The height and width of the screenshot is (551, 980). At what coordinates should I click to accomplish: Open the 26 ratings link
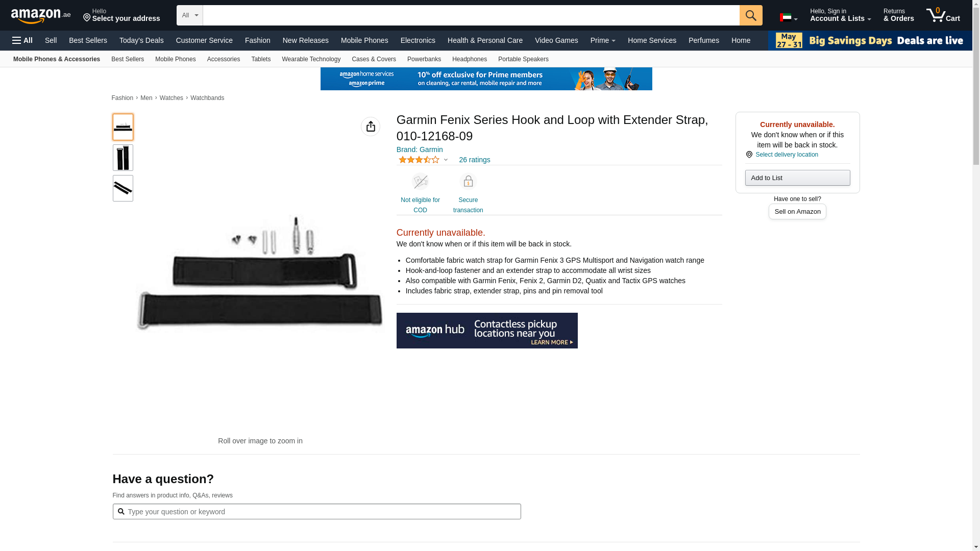(x=474, y=160)
